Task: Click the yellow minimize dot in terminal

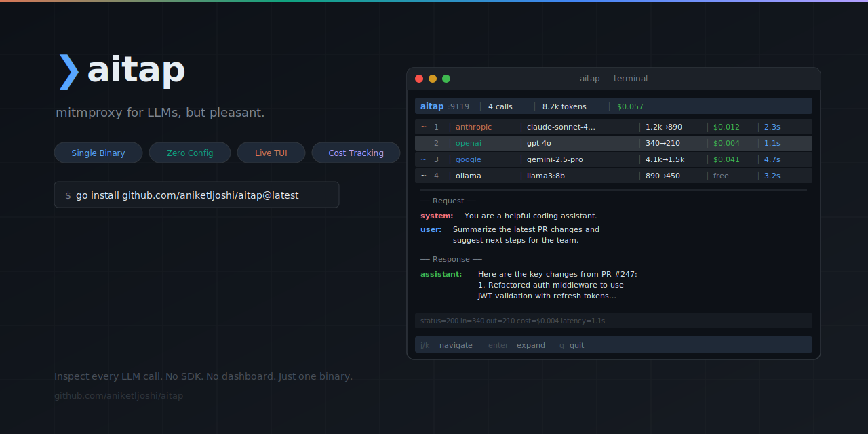Action: coord(433,79)
